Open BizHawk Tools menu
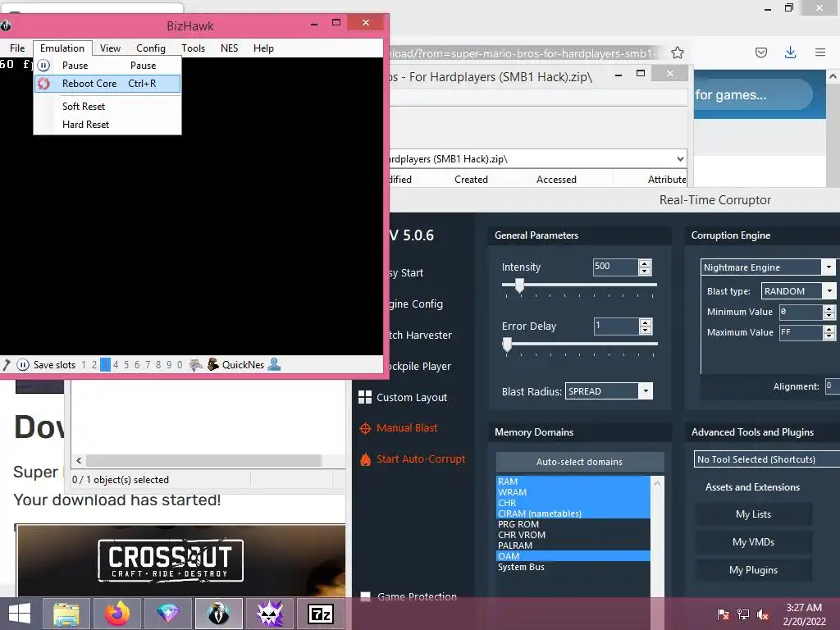The image size is (840, 630). 193,48
